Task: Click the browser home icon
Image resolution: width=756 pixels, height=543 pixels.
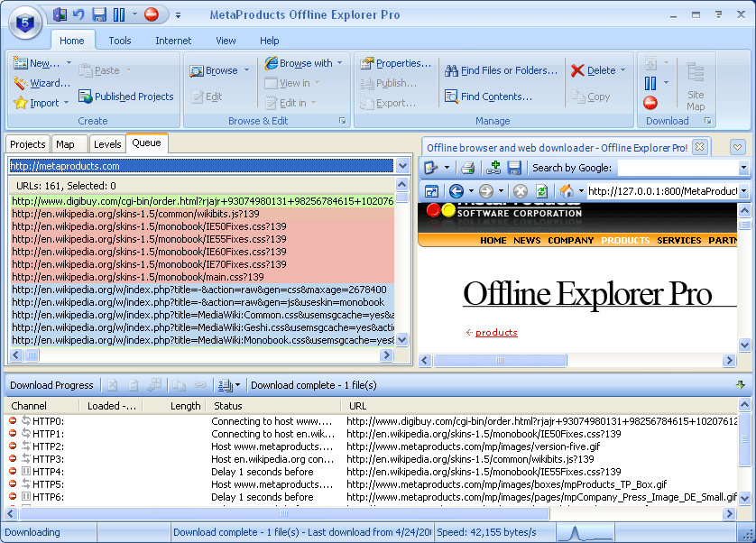Action: (x=567, y=191)
